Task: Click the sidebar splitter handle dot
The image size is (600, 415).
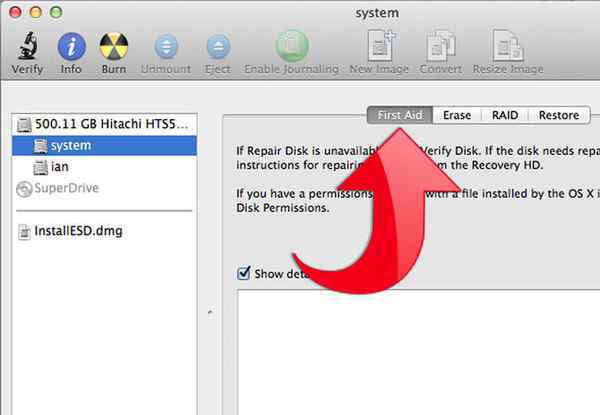Action: (x=210, y=312)
